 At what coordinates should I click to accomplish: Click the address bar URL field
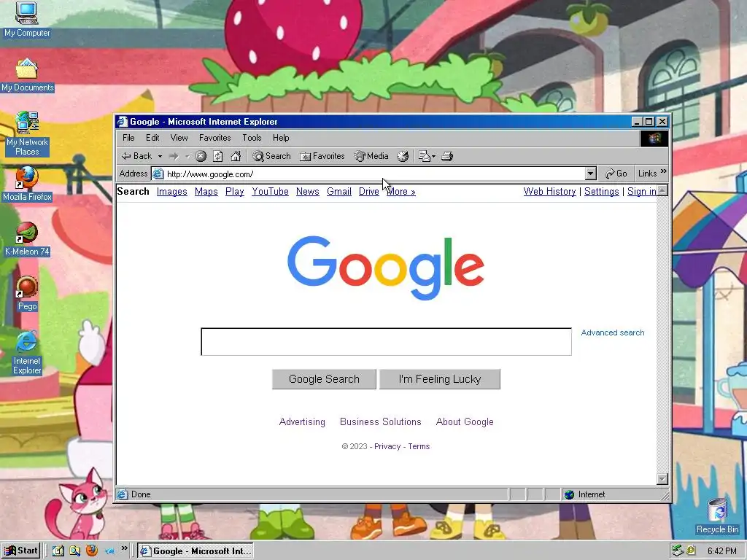374,174
